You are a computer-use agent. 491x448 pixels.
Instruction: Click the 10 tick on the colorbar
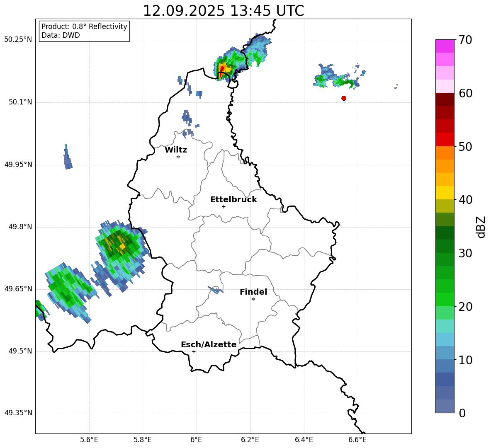[x=465, y=360]
